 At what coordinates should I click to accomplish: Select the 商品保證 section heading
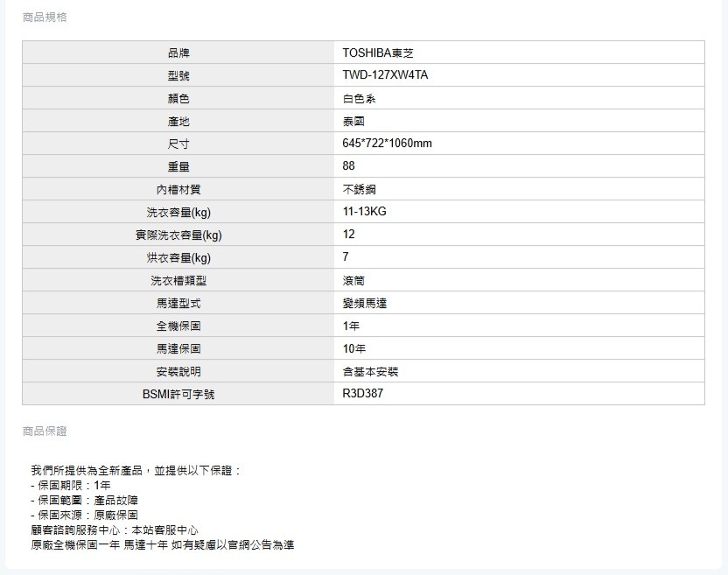45,431
